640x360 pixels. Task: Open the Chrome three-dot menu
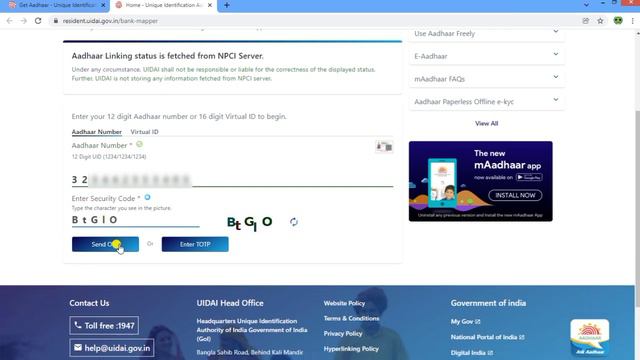tap(633, 21)
